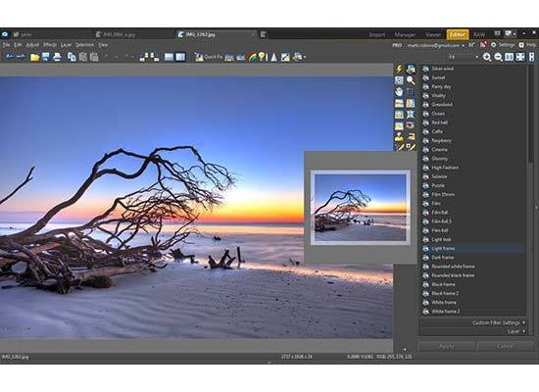
Task: Print the photo with the printer icon
Action: 57,57
